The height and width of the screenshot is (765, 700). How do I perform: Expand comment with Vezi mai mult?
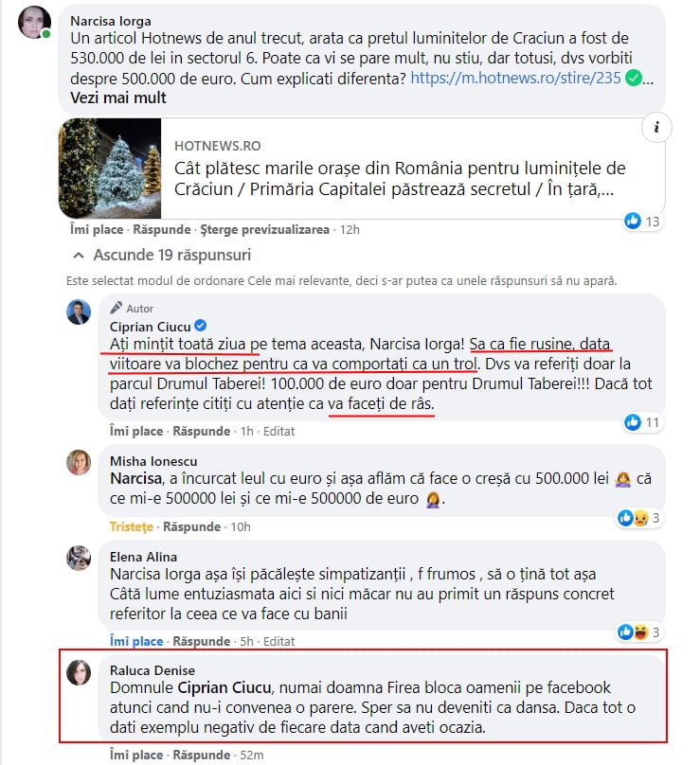pyautogui.click(x=118, y=98)
